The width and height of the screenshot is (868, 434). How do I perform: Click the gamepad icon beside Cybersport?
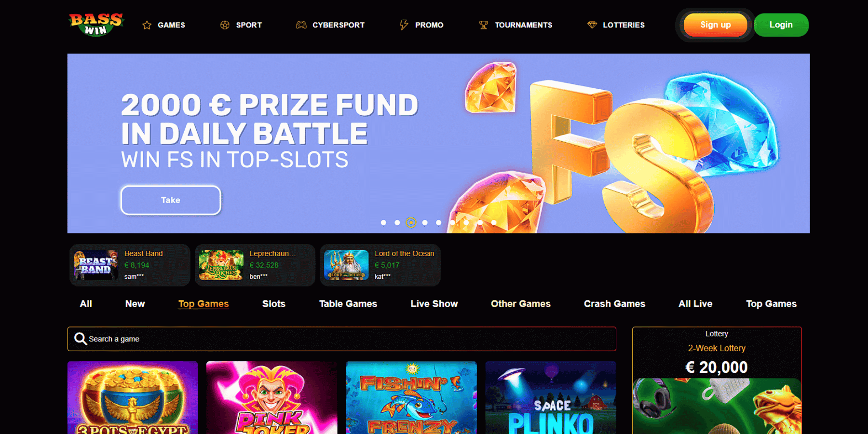[301, 25]
